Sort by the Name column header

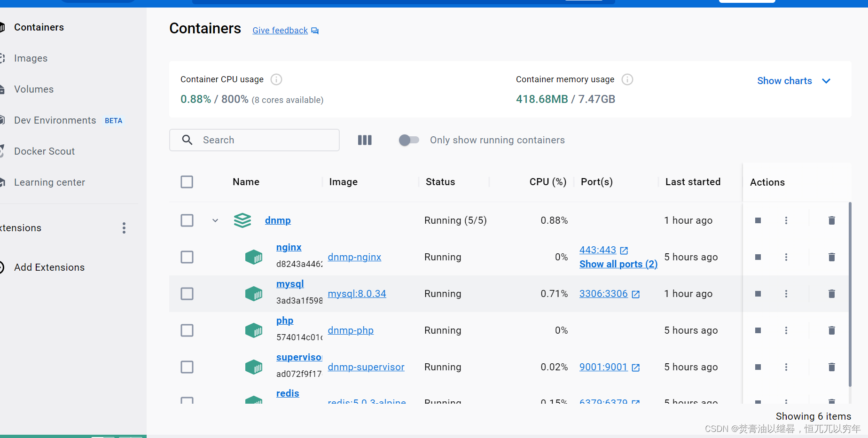[x=246, y=182]
